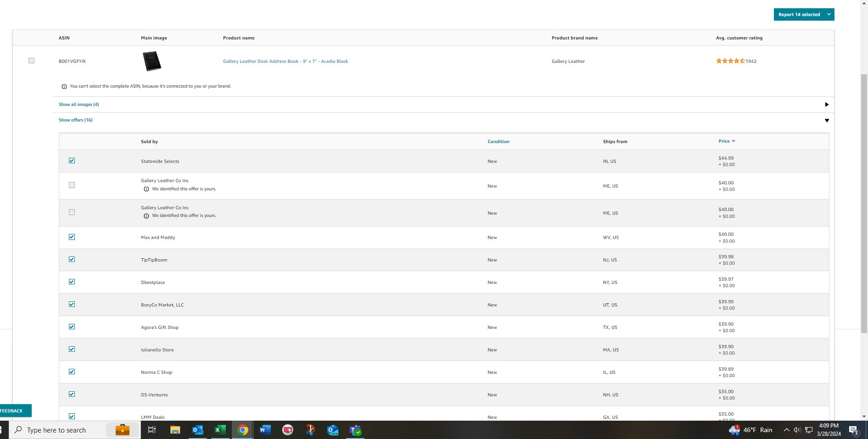Uncheck the Max and Maddy offer
The width and height of the screenshot is (868, 439).
pos(72,237)
